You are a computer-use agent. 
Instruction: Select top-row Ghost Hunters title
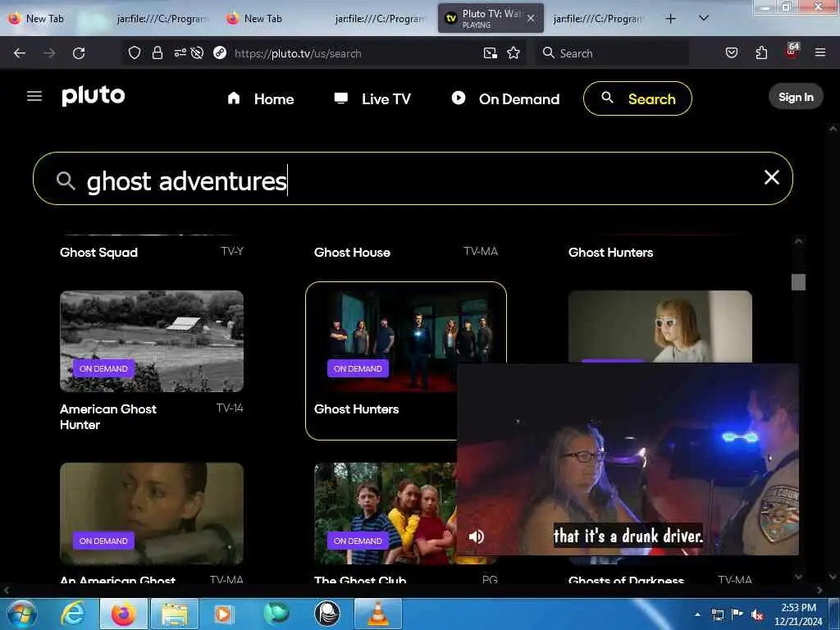click(x=610, y=253)
